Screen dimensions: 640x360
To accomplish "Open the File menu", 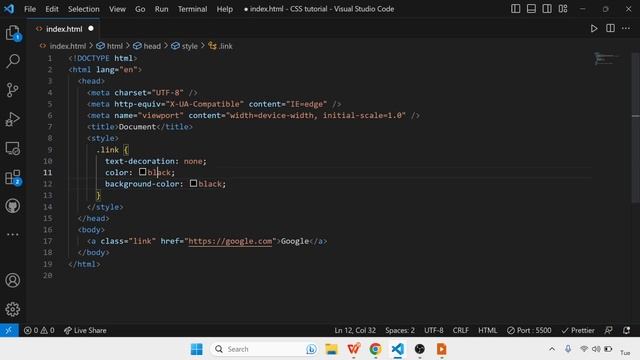I will [x=30, y=9].
